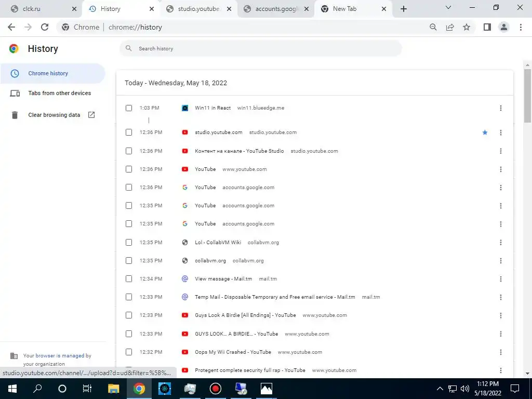Viewport: 532px width, 399px height.
Task: Open the profile avatar menu
Action: point(504,27)
